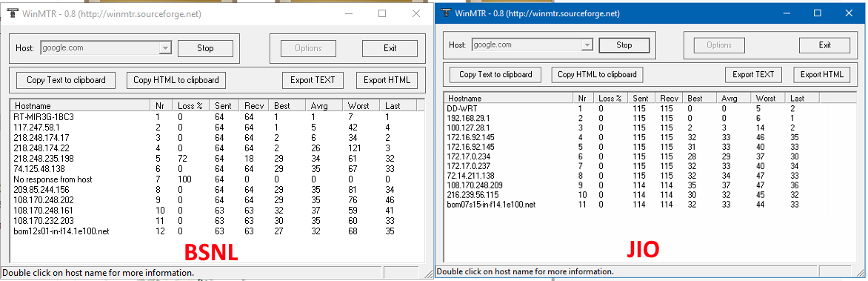Select the 209.85.244.156 hop row
Viewport: 868px width, 281px height.
point(216,190)
